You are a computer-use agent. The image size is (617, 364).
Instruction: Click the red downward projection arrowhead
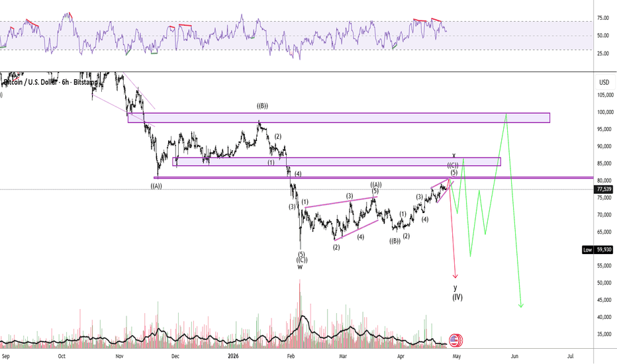point(455,275)
